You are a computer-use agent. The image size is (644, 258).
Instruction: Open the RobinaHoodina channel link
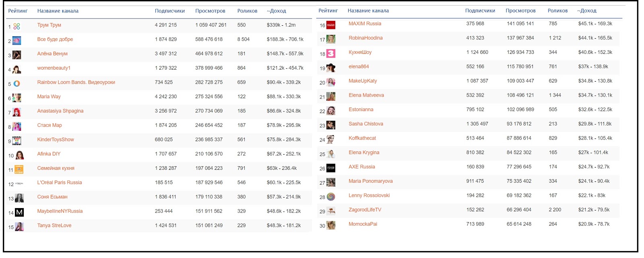coord(365,38)
